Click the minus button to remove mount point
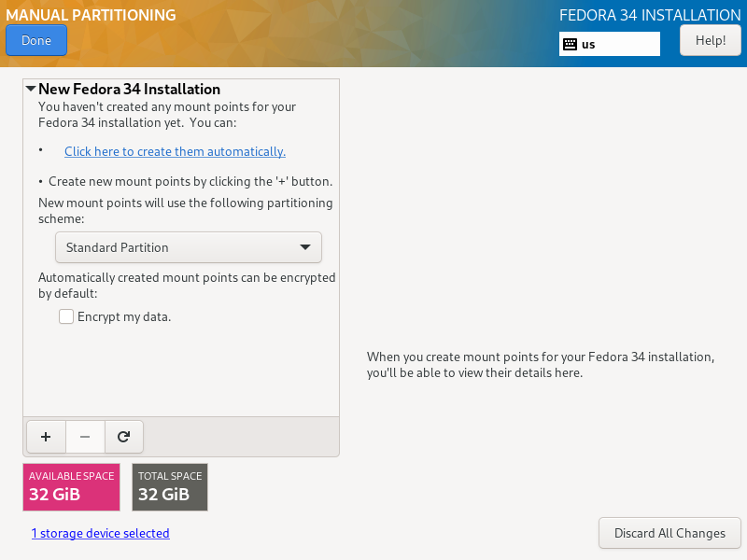 85,436
